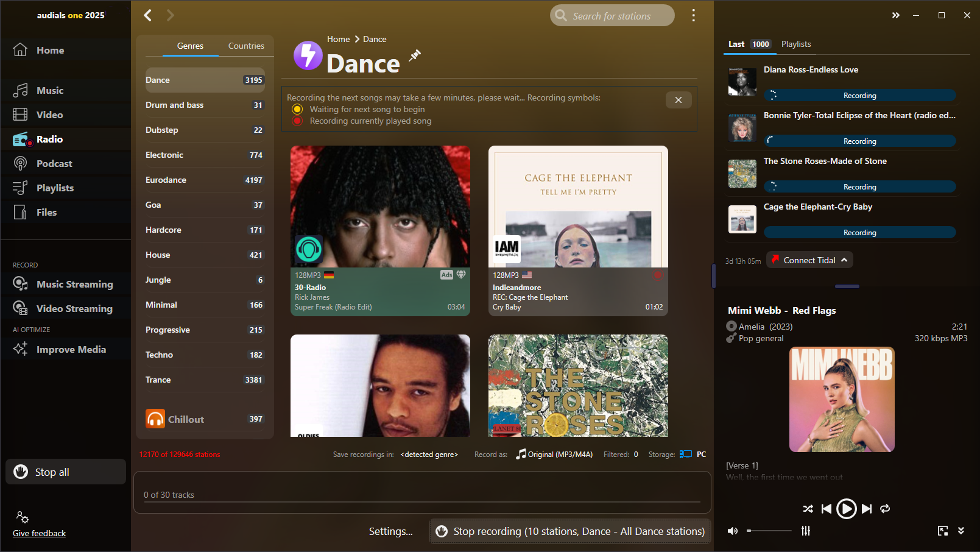Select the Techno genre
Screen dimensions: 980x552
[205, 355]
